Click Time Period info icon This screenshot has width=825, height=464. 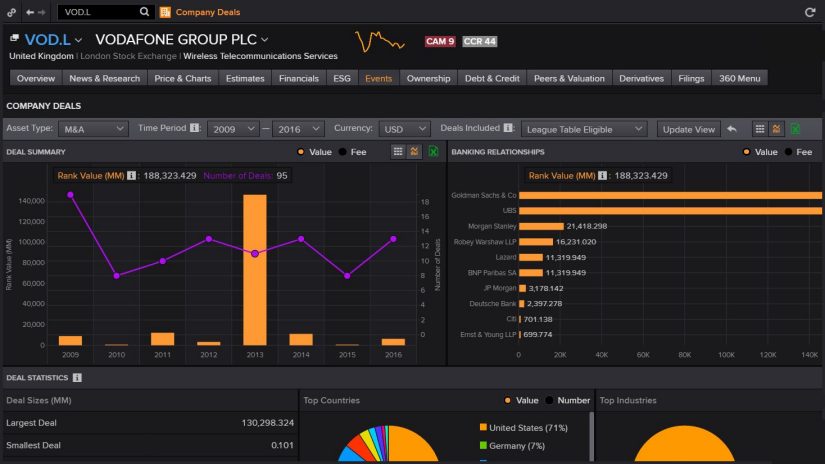pyautogui.click(x=194, y=128)
